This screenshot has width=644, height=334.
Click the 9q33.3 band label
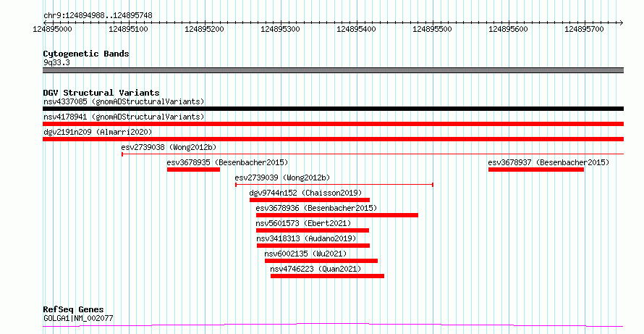56,62
